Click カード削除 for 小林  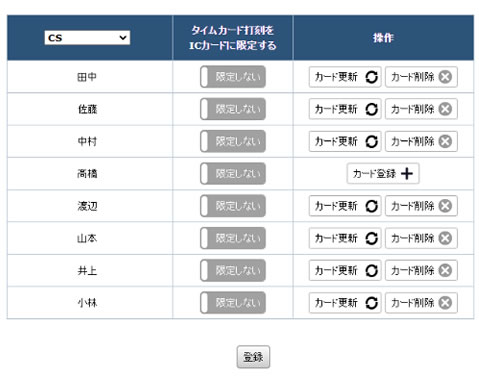coord(421,303)
